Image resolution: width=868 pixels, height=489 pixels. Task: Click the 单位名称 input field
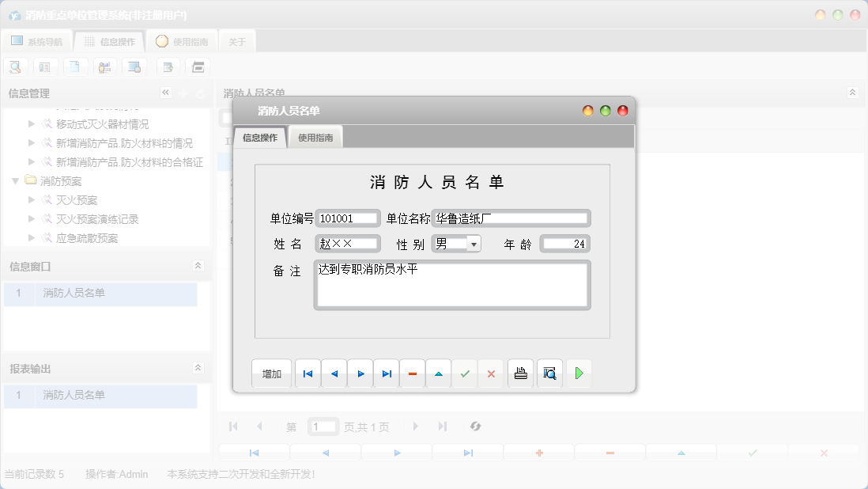[511, 218]
